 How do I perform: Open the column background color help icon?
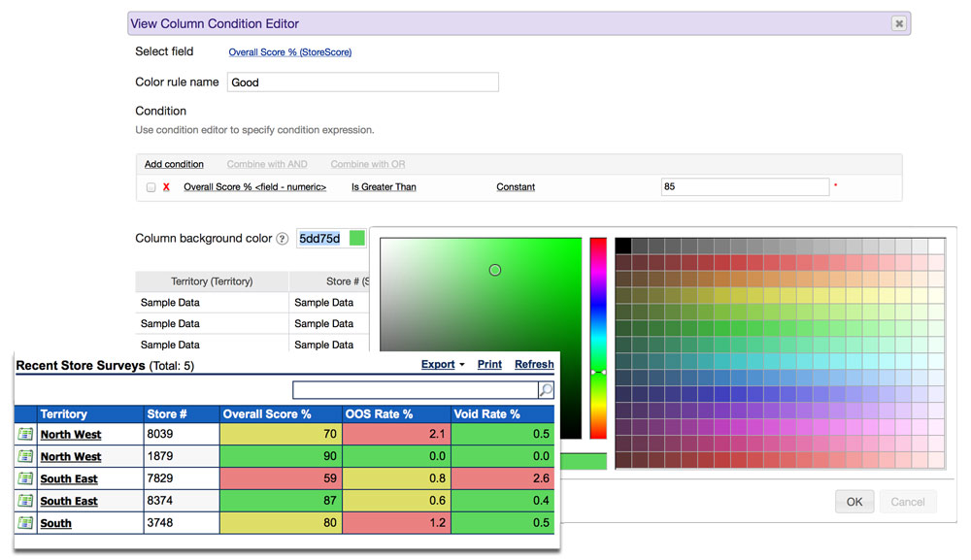pyautogui.click(x=282, y=238)
